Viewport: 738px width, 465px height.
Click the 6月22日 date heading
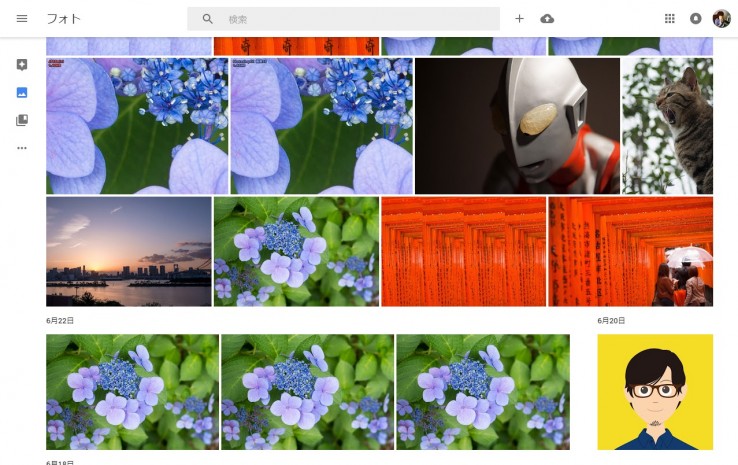click(x=60, y=321)
